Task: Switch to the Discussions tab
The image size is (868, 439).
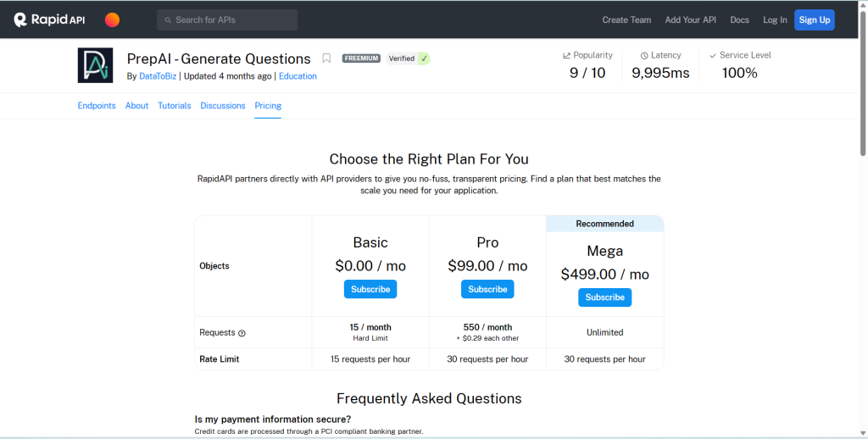Action: click(x=223, y=106)
